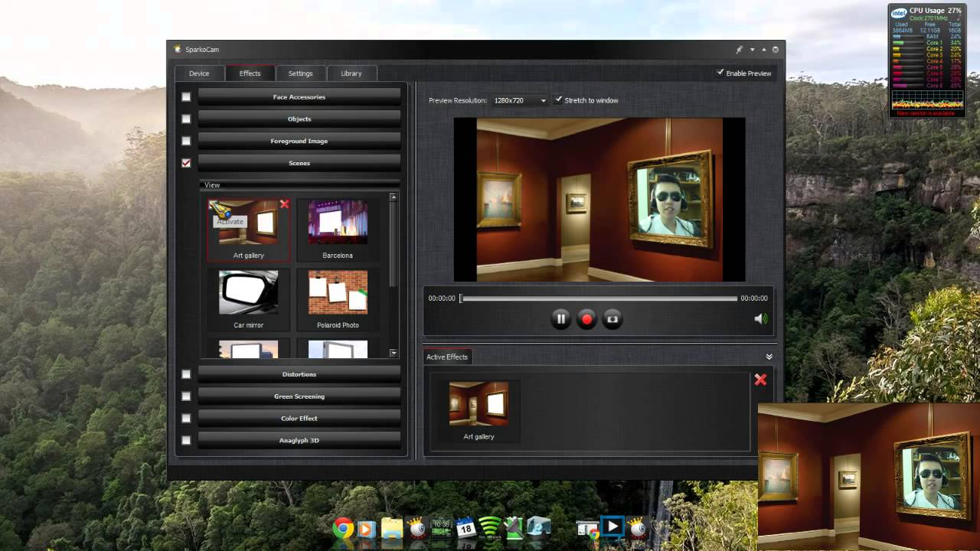Pin the SparkoCam window on top
This screenshot has height=551, width=980.
pos(739,50)
